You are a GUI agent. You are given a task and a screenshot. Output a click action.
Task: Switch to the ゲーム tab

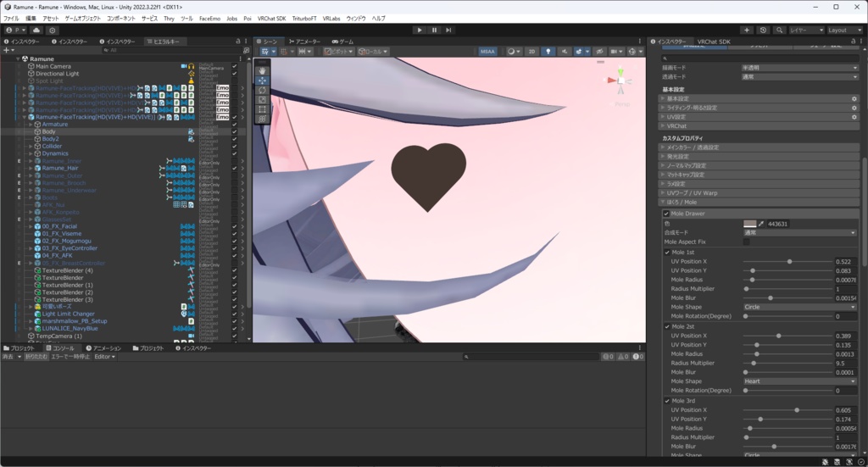tap(342, 42)
